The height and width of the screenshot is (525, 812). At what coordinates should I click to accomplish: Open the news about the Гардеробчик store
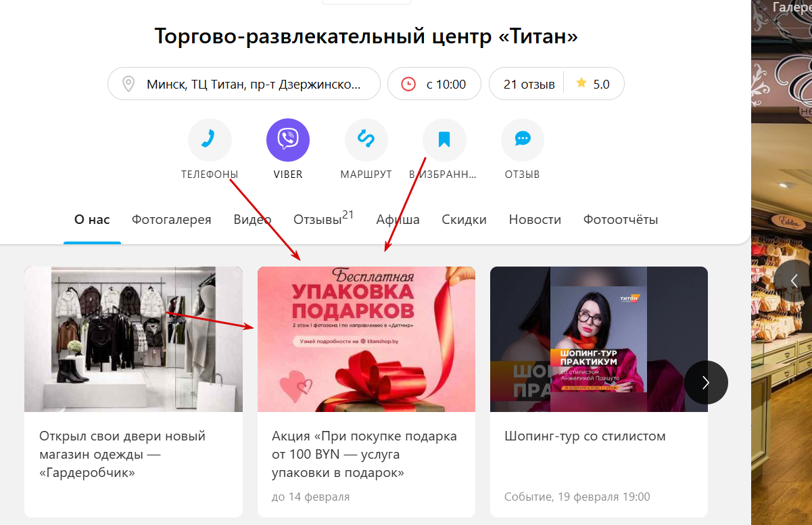coord(122,454)
